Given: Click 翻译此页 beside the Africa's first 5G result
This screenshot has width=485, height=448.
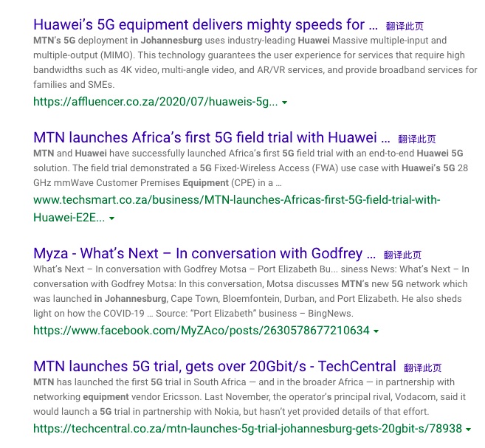Looking at the screenshot, I should click(x=417, y=139).
